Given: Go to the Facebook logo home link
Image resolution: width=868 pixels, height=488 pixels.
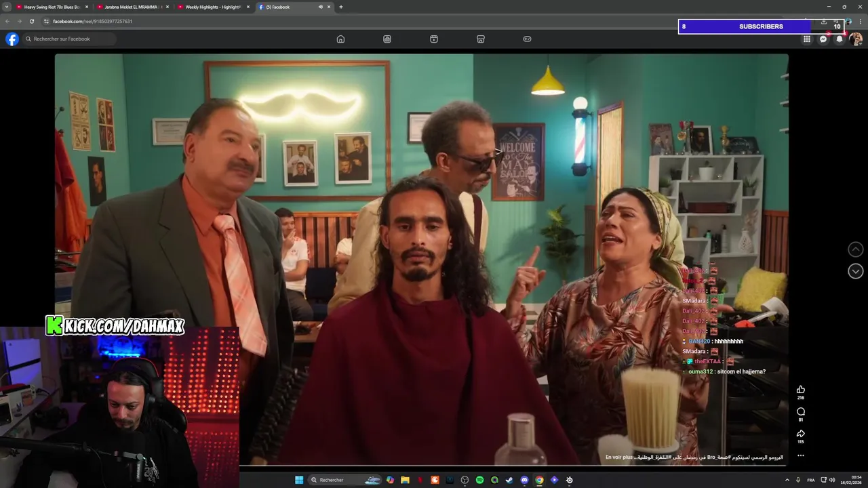Looking at the screenshot, I should pyautogui.click(x=12, y=39).
